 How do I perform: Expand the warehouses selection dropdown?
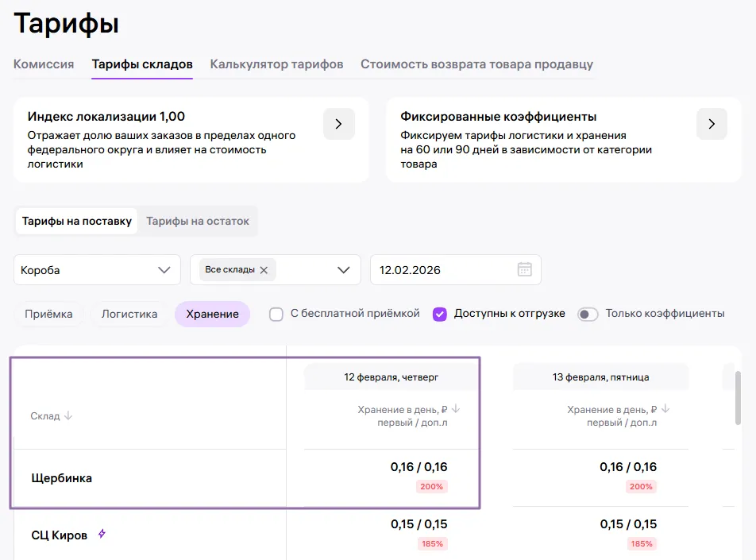[343, 270]
